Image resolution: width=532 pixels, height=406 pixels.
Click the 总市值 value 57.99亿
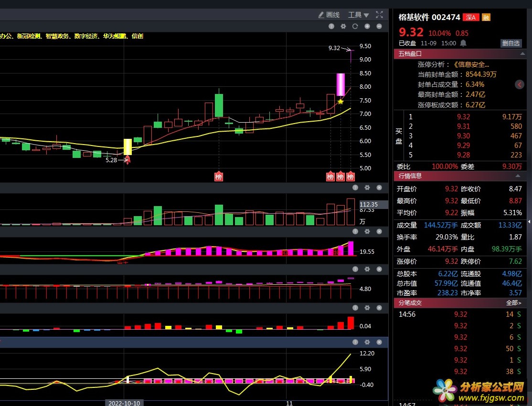tap(446, 283)
